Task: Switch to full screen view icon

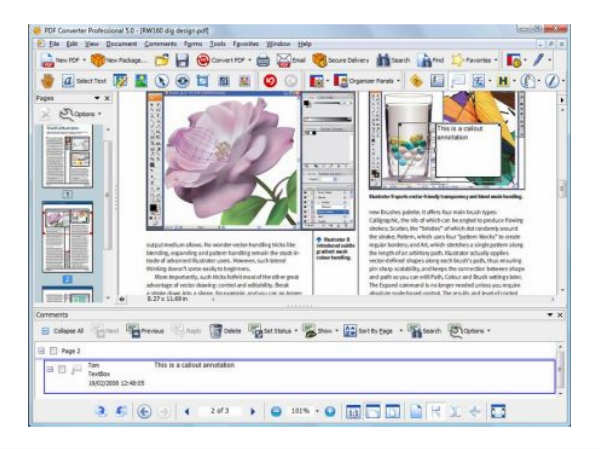Action: coord(498,411)
